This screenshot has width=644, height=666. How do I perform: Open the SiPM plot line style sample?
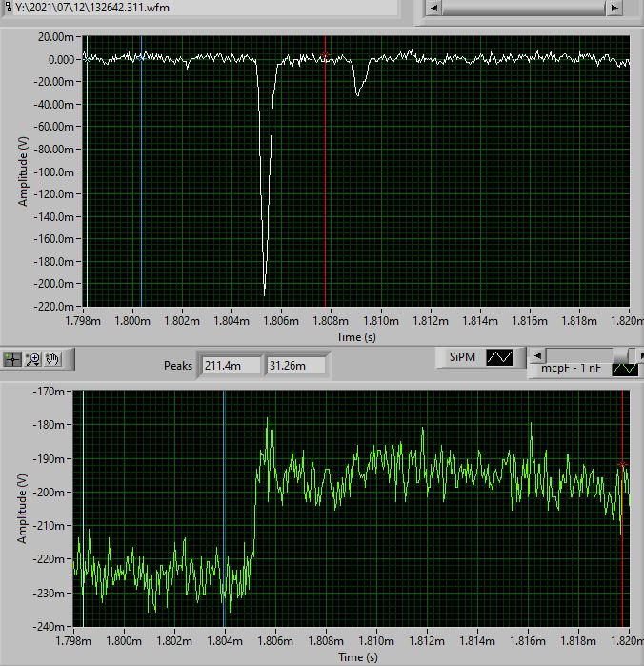(x=499, y=356)
